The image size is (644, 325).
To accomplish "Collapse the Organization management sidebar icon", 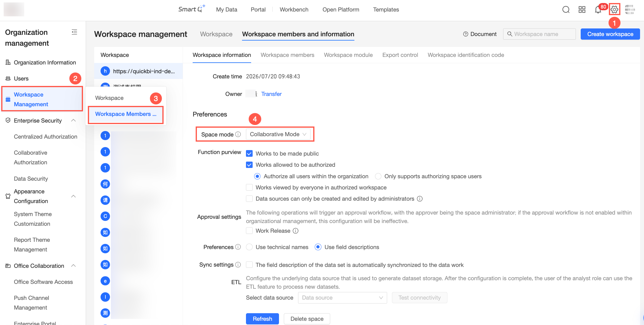I will 74,32.
